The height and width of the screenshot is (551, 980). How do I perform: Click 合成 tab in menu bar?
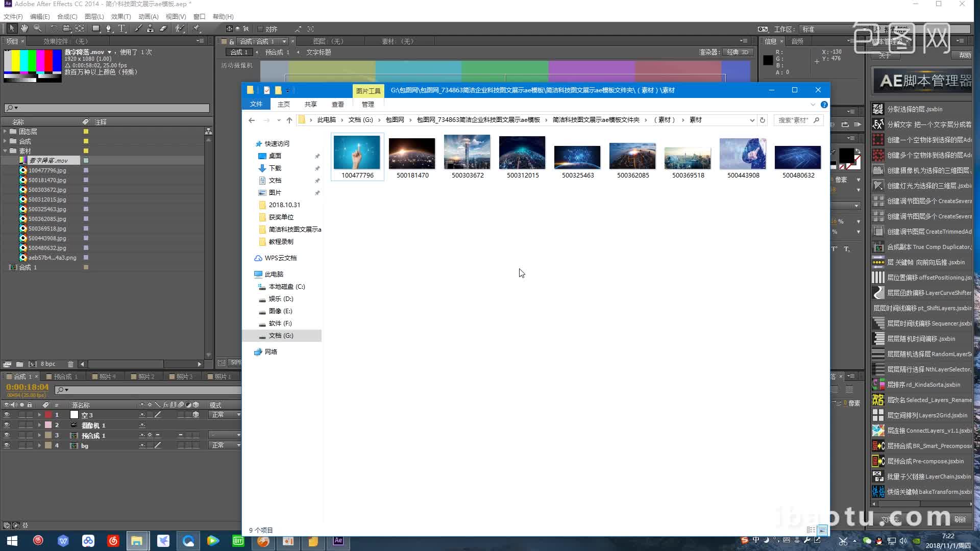pyautogui.click(x=64, y=16)
